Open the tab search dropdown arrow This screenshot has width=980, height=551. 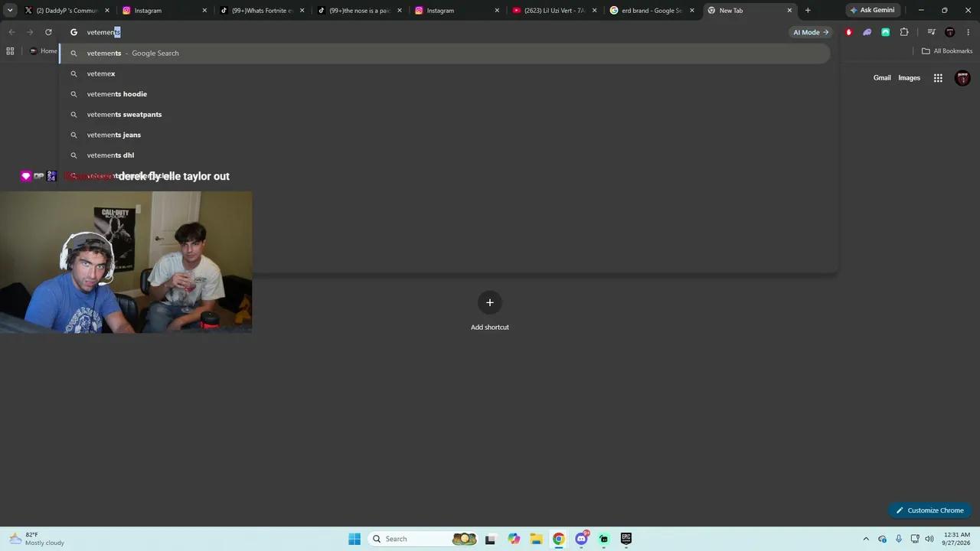(10, 10)
